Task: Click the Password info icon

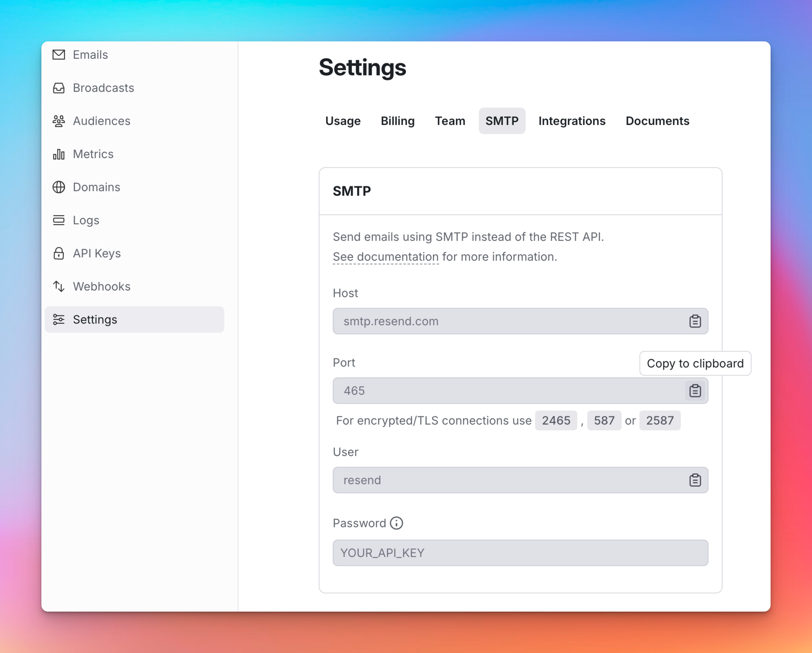Action: [396, 523]
